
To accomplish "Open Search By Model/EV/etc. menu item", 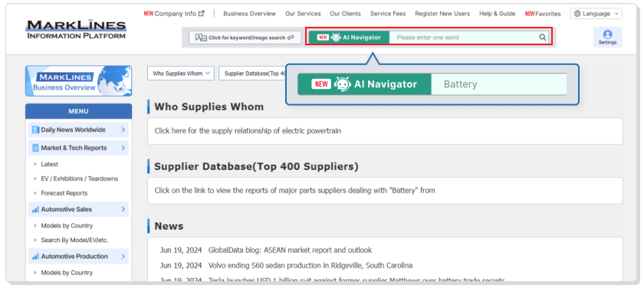I will [74, 240].
